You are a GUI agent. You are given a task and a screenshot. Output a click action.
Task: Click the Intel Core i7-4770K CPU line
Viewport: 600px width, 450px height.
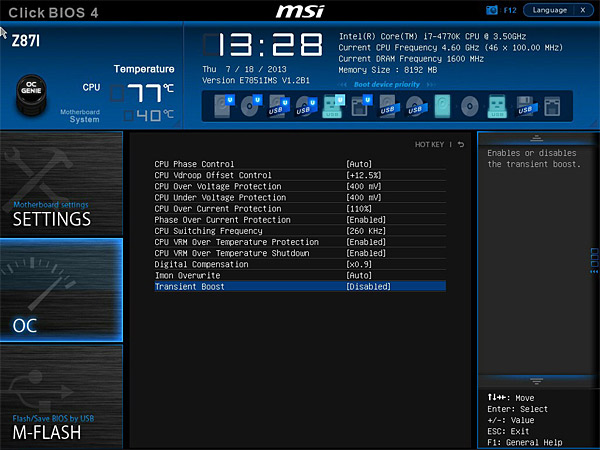point(432,36)
